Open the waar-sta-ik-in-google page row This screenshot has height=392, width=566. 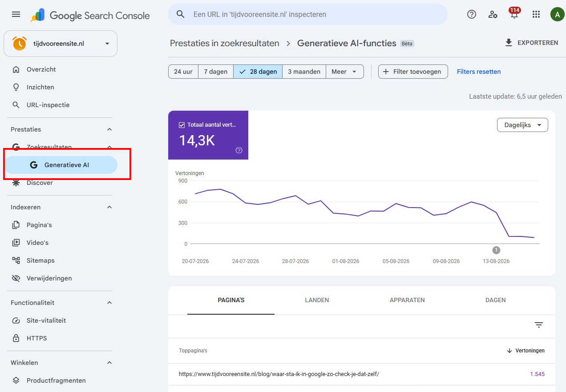point(362,374)
